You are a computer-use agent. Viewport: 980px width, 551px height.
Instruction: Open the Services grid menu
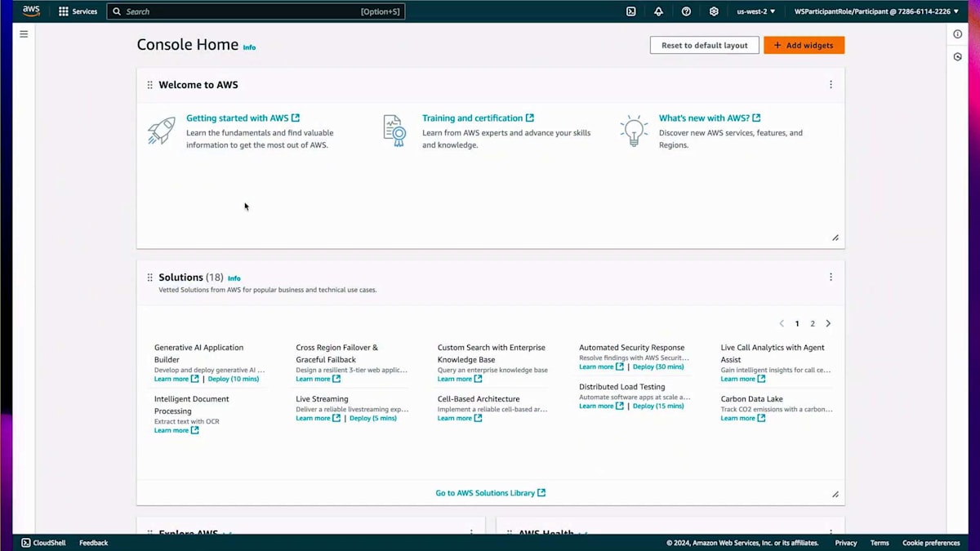pos(78,11)
